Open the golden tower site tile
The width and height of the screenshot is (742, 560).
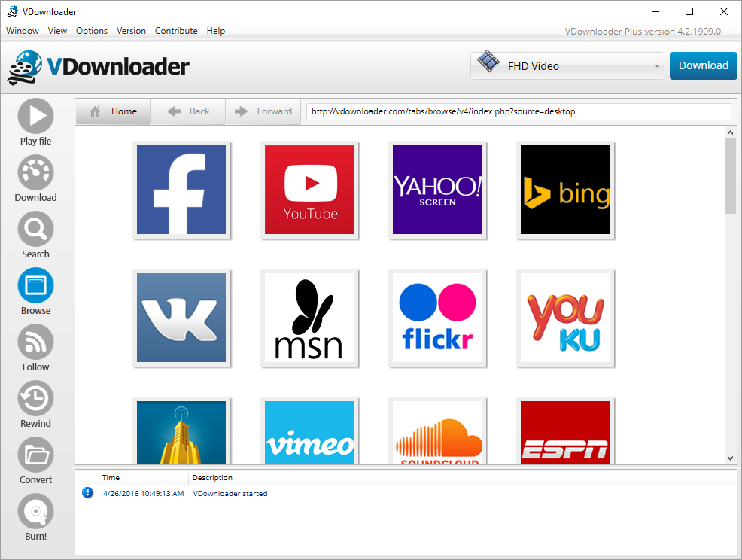[181, 431]
